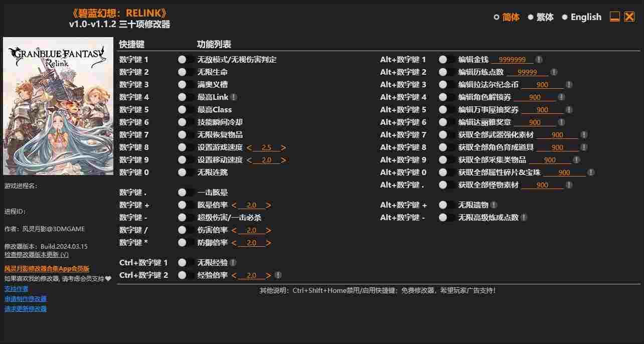Click the hotkey label Alt+数字键 0
The image size is (644, 344).
pos(403,173)
